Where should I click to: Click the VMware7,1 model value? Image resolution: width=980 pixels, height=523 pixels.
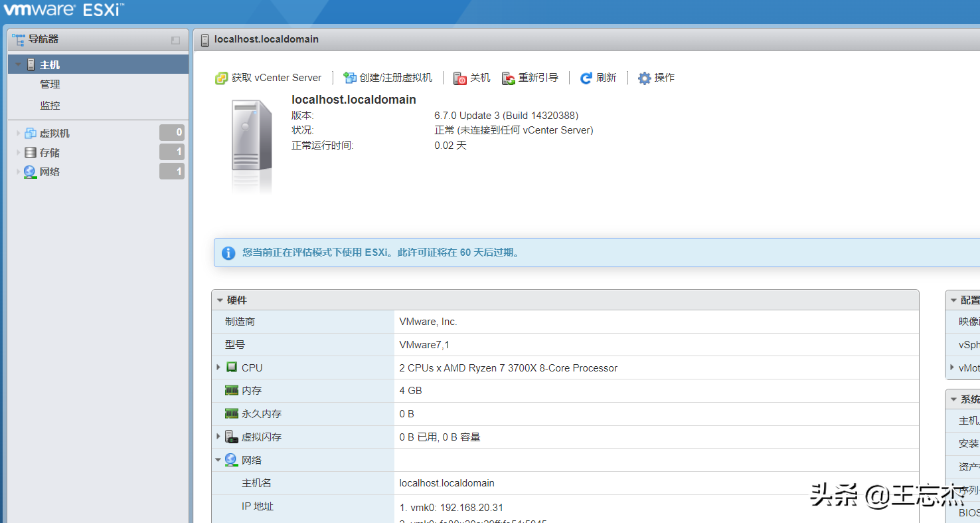[x=424, y=345]
